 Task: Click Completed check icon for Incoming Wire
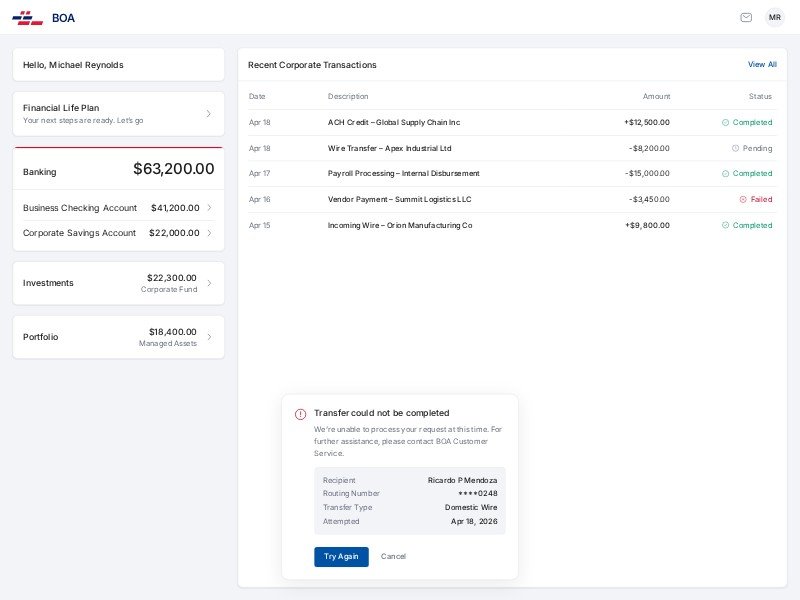point(725,225)
